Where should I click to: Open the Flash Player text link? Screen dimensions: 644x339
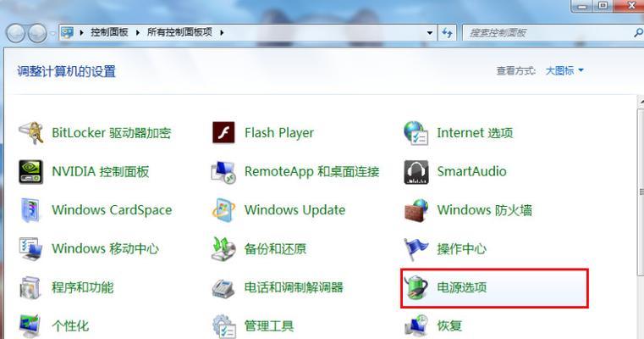pyautogui.click(x=279, y=133)
